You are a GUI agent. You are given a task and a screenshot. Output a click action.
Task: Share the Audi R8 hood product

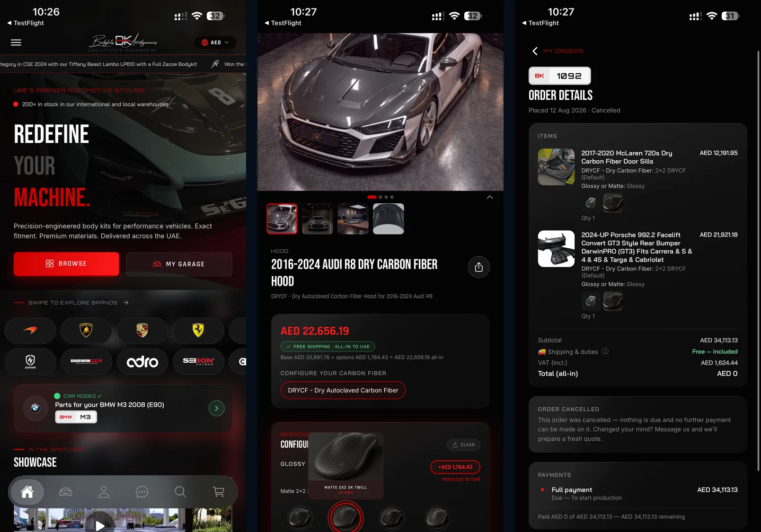[x=479, y=267]
